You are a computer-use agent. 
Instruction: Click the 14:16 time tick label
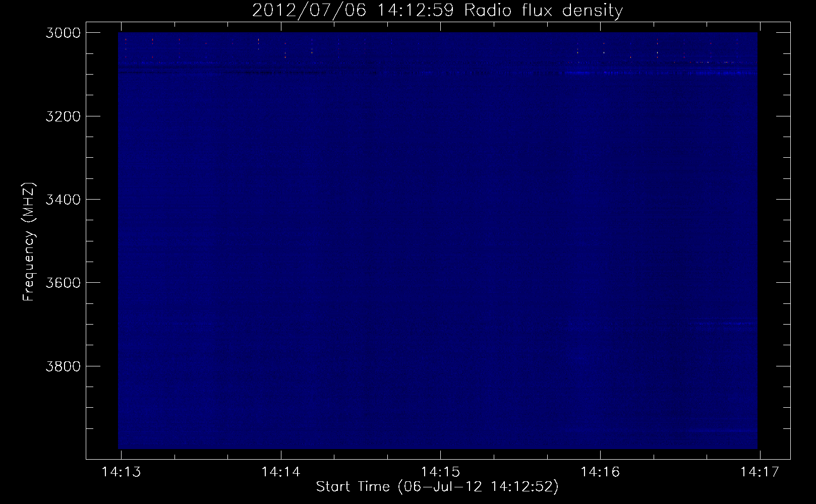tap(600, 472)
